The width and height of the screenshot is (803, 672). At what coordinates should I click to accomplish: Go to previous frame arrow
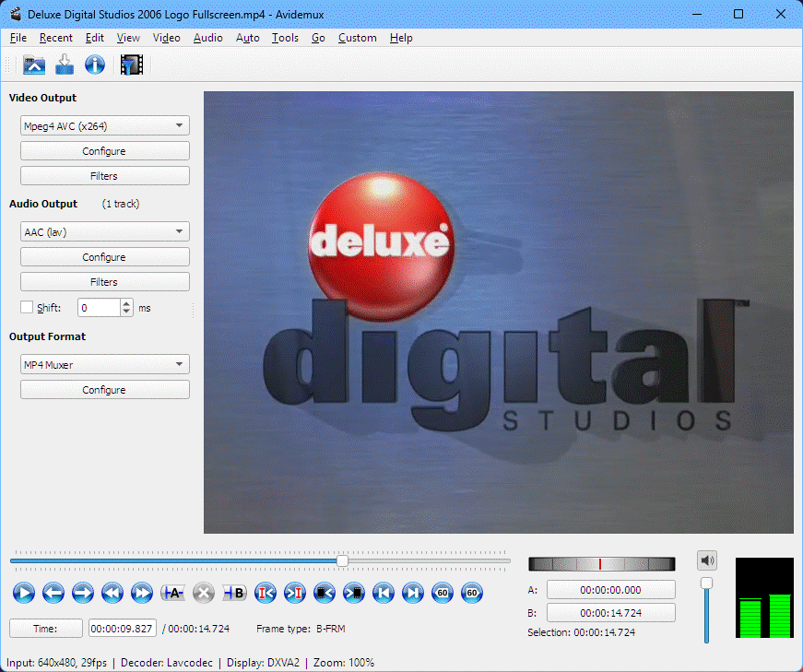[x=53, y=593]
